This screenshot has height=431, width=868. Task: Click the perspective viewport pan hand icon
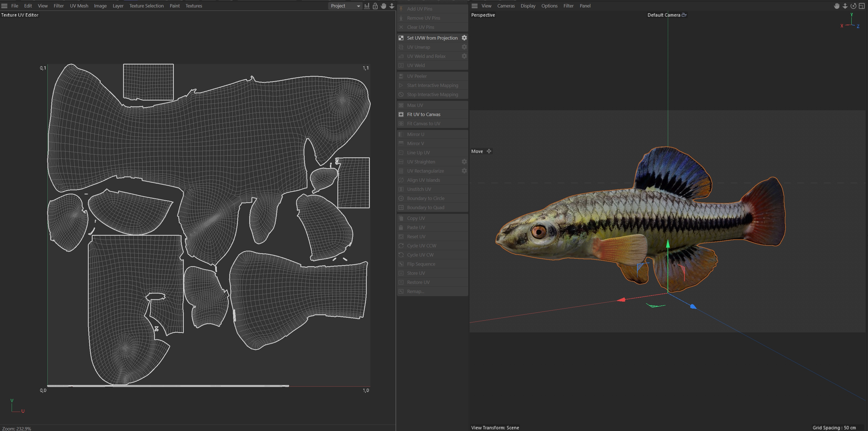[x=837, y=6]
